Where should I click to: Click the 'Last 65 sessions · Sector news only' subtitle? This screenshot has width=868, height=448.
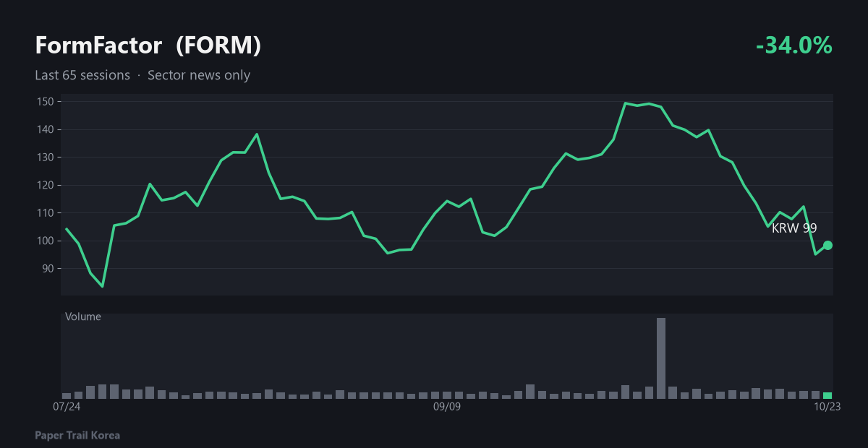[x=142, y=75]
